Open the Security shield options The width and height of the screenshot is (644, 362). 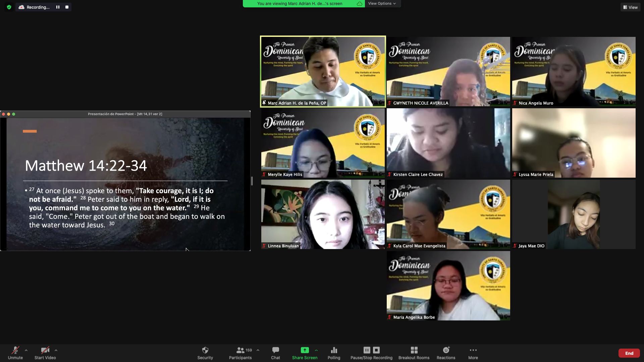click(x=205, y=353)
